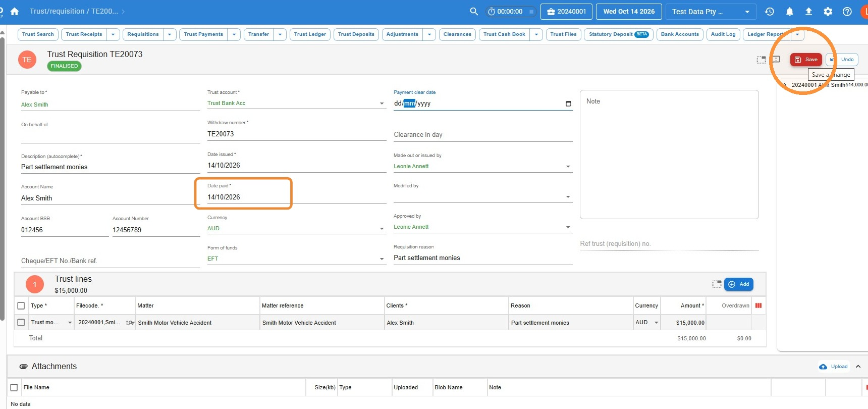Image resolution: width=868 pixels, height=409 pixels.
Task: Open the red column chooser icon
Action: [758, 305]
